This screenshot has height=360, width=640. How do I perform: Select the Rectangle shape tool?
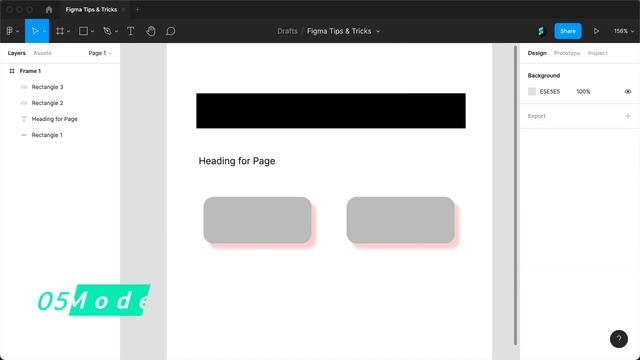[83, 31]
